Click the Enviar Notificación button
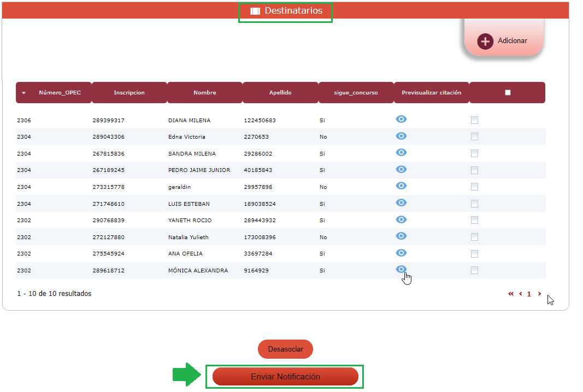Image resolution: width=583 pixels, height=392 pixels. (285, 377)
